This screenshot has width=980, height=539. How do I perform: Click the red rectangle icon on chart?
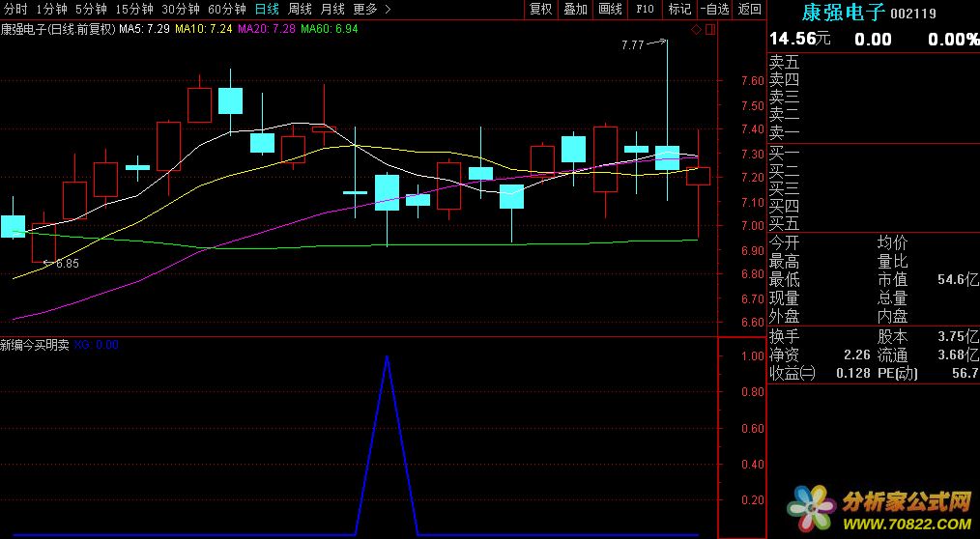coord(710,29)
